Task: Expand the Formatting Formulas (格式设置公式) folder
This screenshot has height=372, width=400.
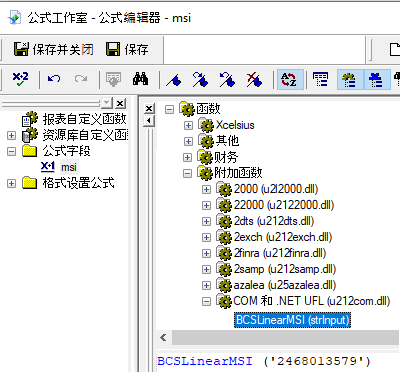Action: point(11,183)
